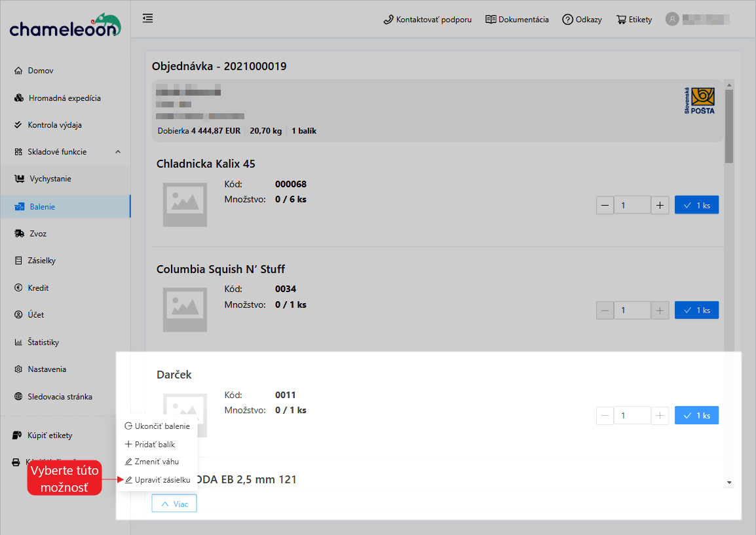Collapse sidebar with the menu fold icon
The height and width of the screenshot is (535, 756).
click(x=148, y=18)
